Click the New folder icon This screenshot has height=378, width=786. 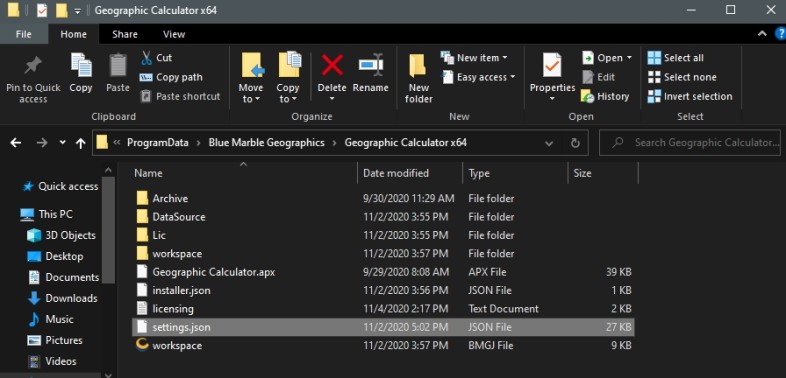tap(418, 65)
